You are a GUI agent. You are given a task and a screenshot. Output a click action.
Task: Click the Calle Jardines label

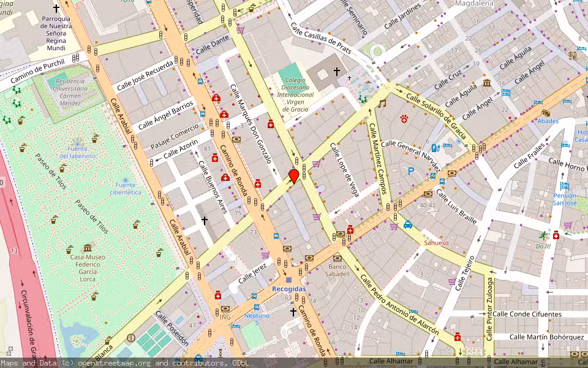[x=403, y=16]
